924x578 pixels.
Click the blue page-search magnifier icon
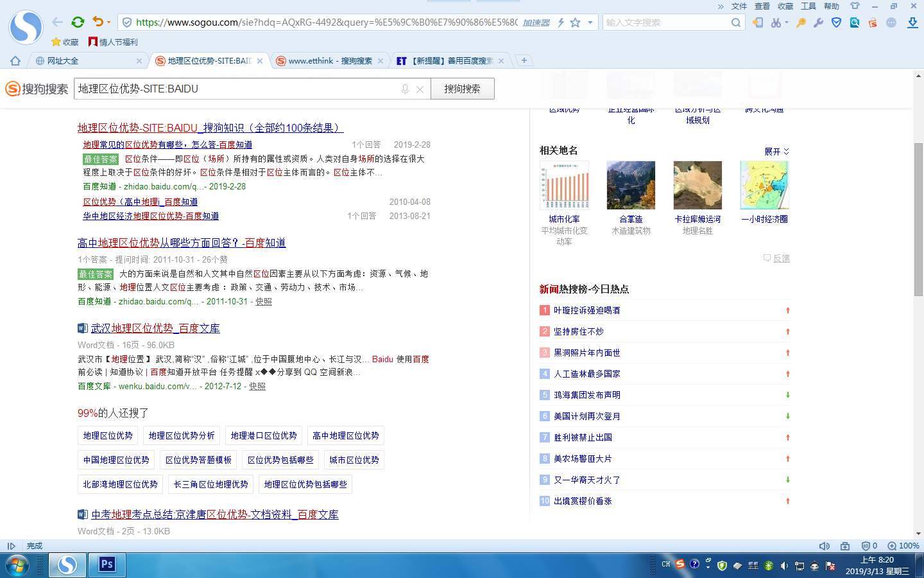(x=855, y=22)
